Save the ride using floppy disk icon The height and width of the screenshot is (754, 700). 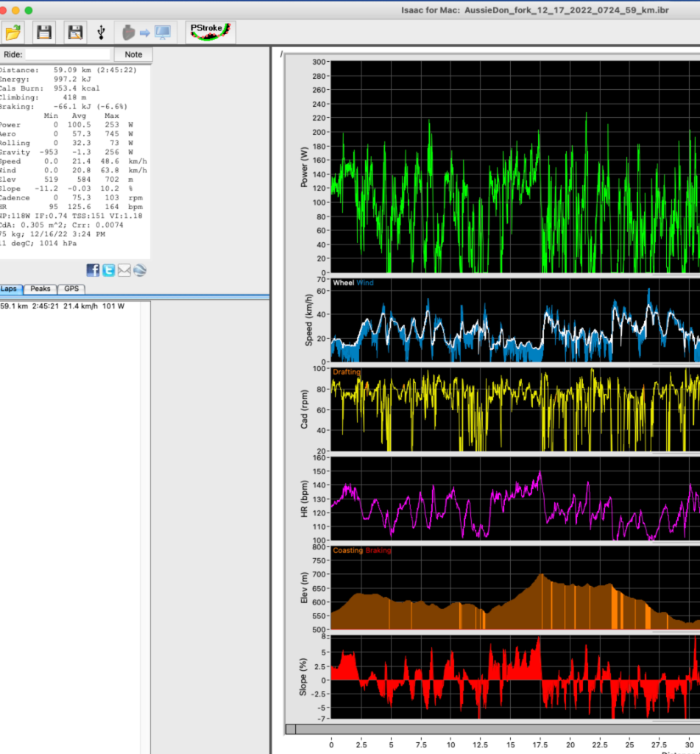[44, 32]
